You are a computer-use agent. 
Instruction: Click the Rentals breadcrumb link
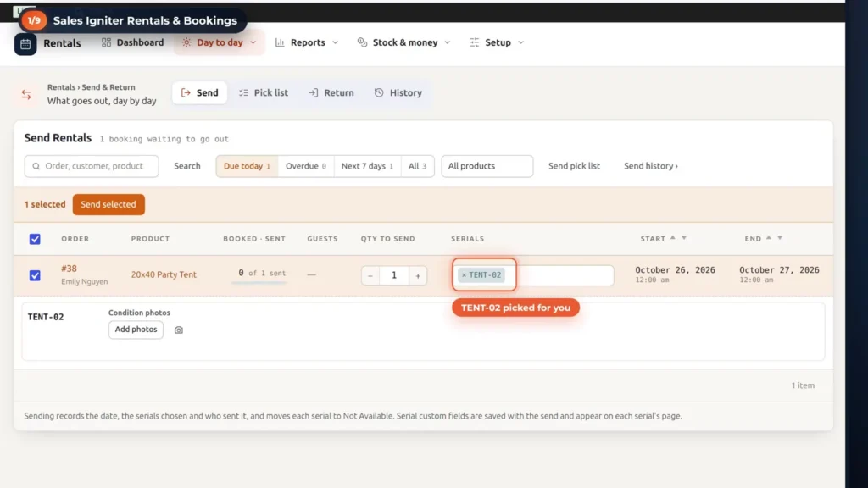tap(61, 87)
